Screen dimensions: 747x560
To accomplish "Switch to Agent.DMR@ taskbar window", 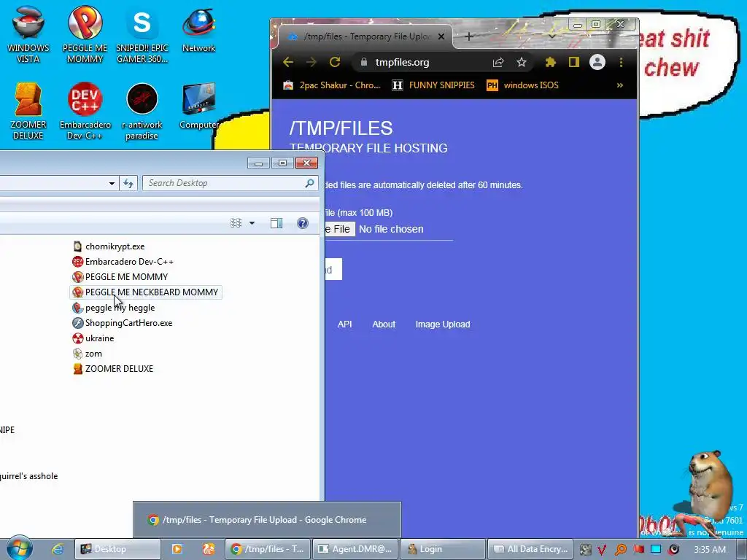I will coord(355,549).
